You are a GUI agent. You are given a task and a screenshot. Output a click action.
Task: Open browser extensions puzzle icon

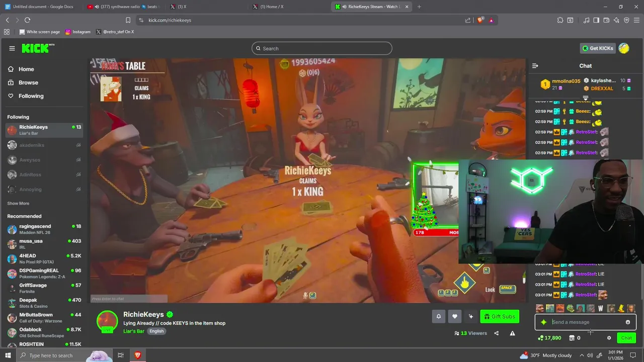point(560,20)
